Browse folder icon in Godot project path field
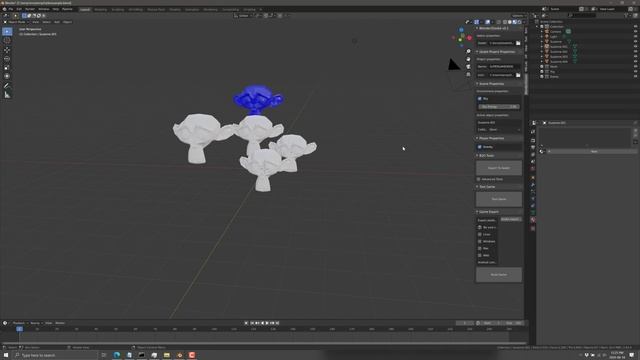This screenshot has width=640, height=360. click(x=518, y=75)
